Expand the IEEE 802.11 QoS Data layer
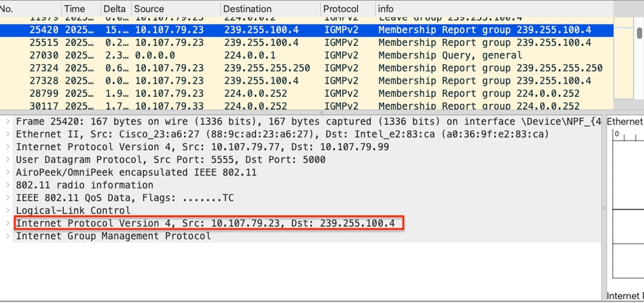Screen dimensions: 644x303 pyautogui.click(x=8, y=197)
